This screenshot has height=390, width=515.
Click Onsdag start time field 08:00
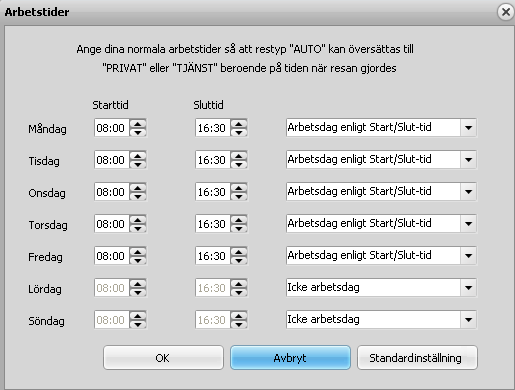[112, 192]
